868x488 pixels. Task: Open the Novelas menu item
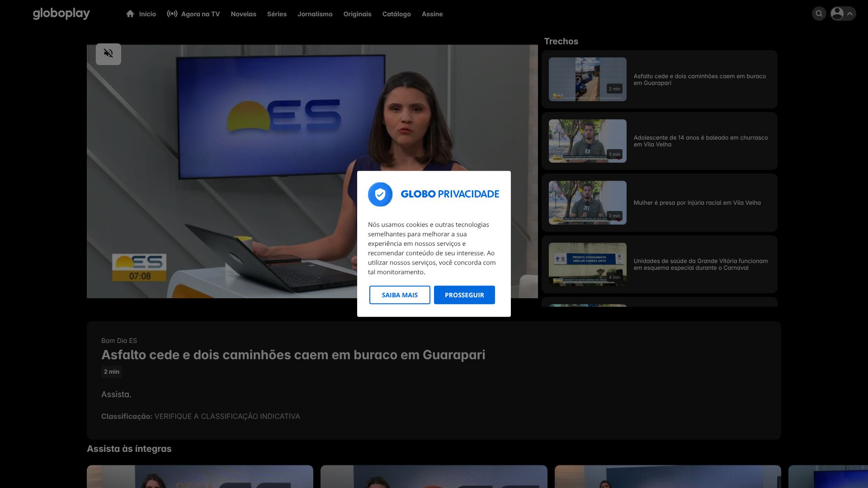point(243,14)
